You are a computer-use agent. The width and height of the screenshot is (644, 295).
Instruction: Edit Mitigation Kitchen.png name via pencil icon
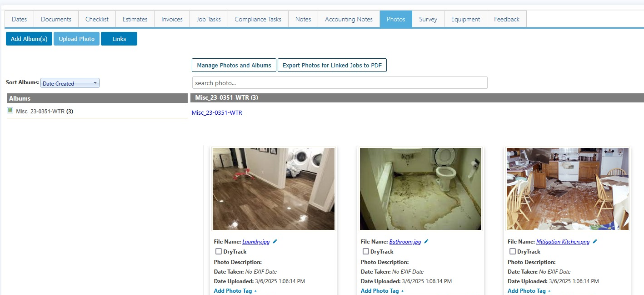tap(595, 242)
